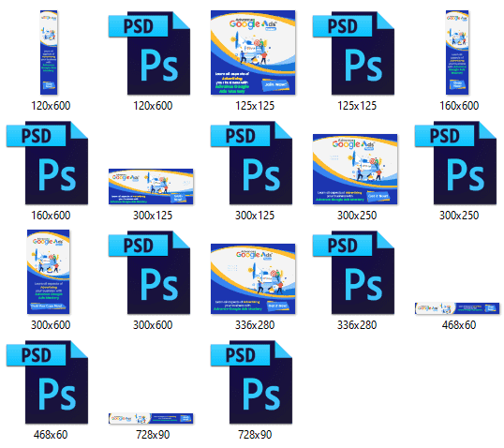Click the 728x90 banner image thumbnail
The height and width of the screenshot is (448, 504).
151,418
